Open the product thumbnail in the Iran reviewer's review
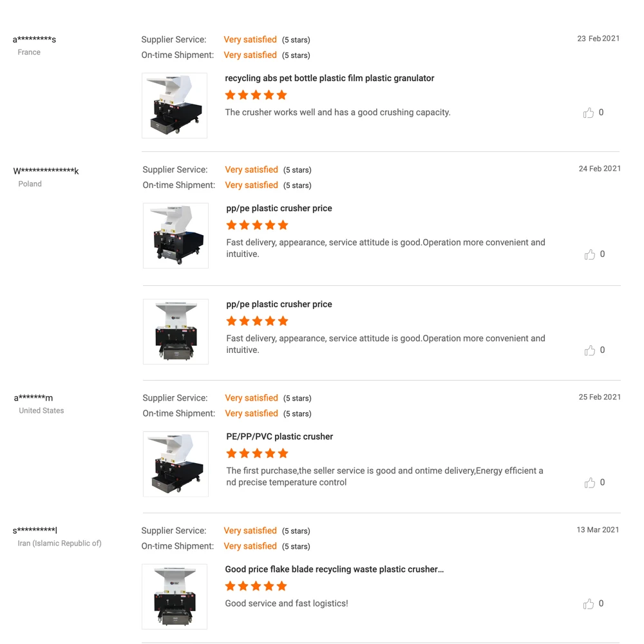Image resolution: width=644 pixels, height=644 pixels. coord(175,596)
